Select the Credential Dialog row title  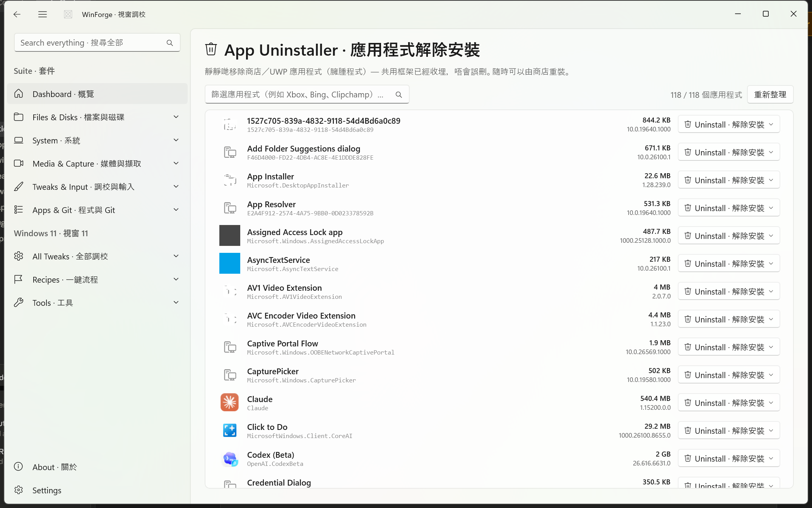(279, 482)
